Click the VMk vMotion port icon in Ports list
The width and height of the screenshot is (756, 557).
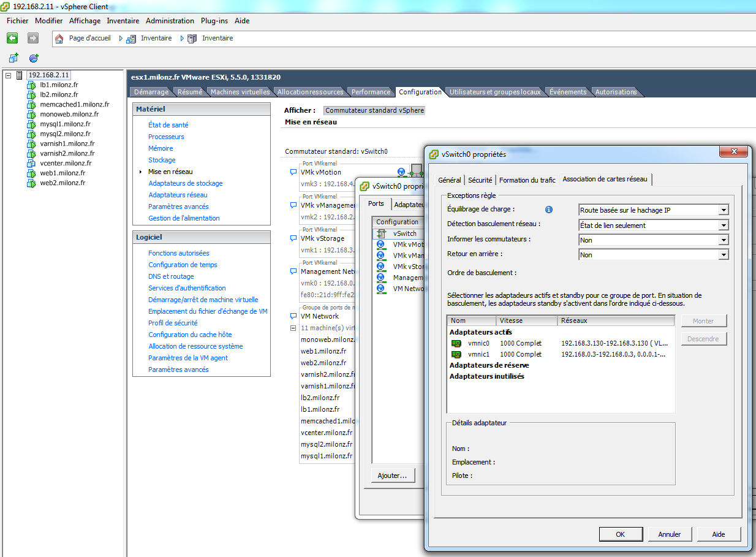point(380,244)
